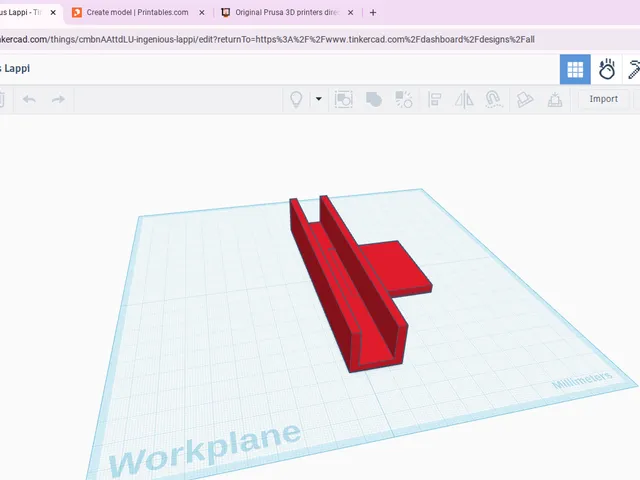Image resolution: width=640 pixels, height=480 pixels.
Task: Click the Align tool icon
Action: point(434,99)
